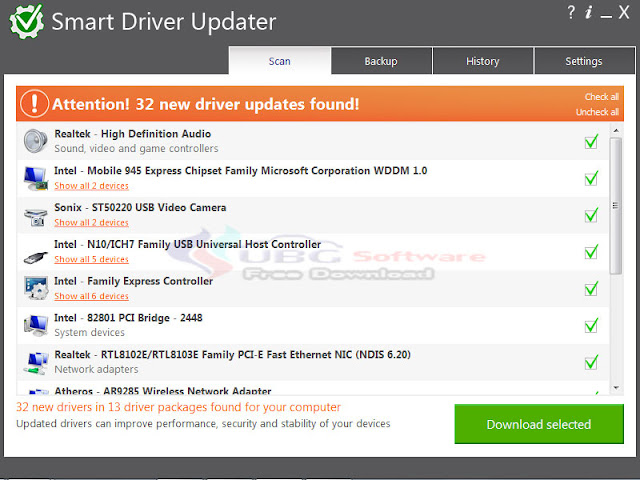Click the scrollbar down arrow
The image size is (640, 480).
(x=616, y=387)
